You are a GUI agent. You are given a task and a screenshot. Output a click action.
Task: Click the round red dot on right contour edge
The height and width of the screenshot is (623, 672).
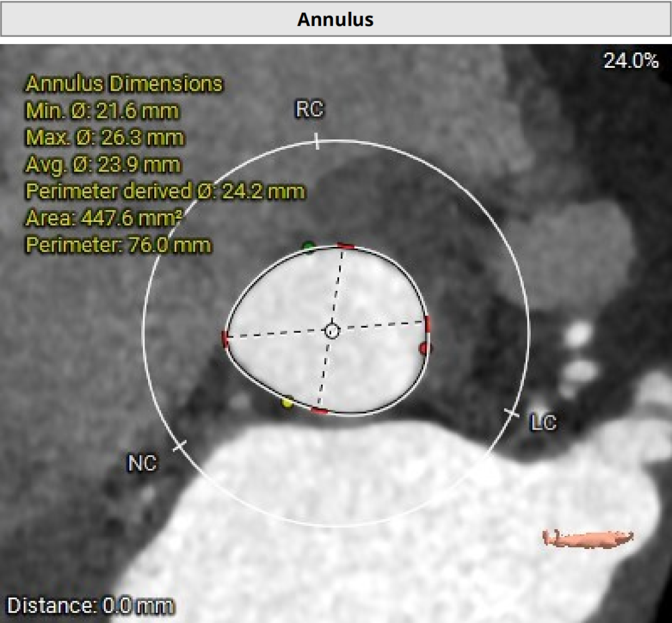click(425, 348)
